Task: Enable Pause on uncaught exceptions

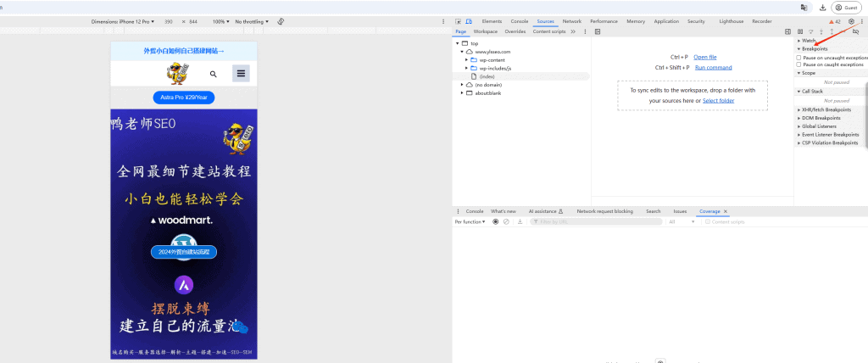Action: pos(798,58)
